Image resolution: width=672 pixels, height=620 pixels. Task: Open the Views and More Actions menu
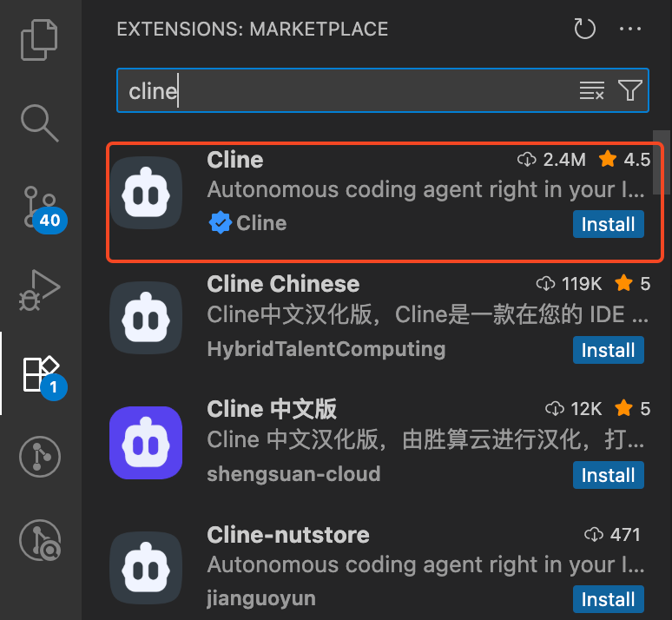(630, 29)
